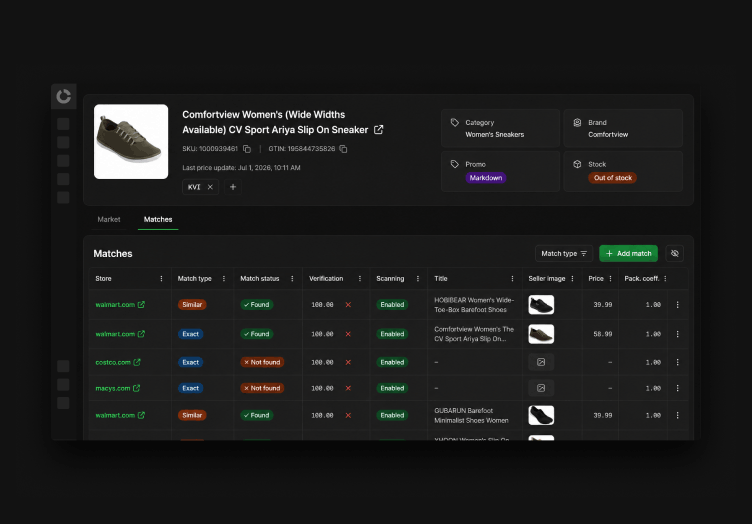This screenshot has height=524, width=752.
Task: Open Store column options menu
Action: click(161, 279)
